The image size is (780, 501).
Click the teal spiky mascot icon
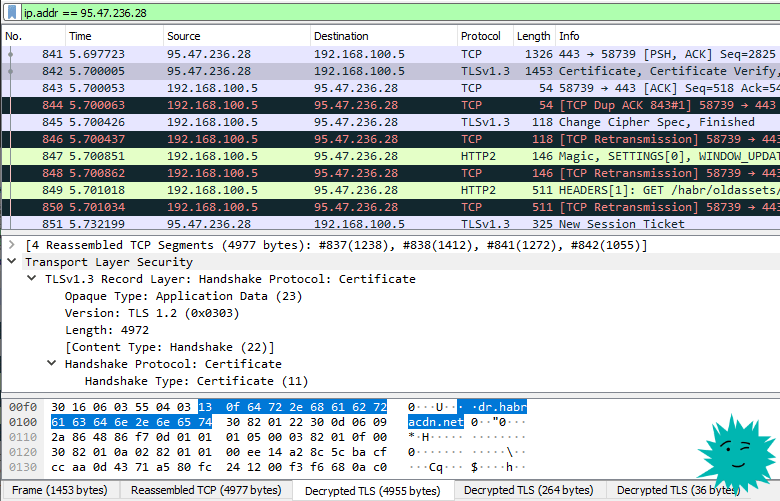pos(738,454)
